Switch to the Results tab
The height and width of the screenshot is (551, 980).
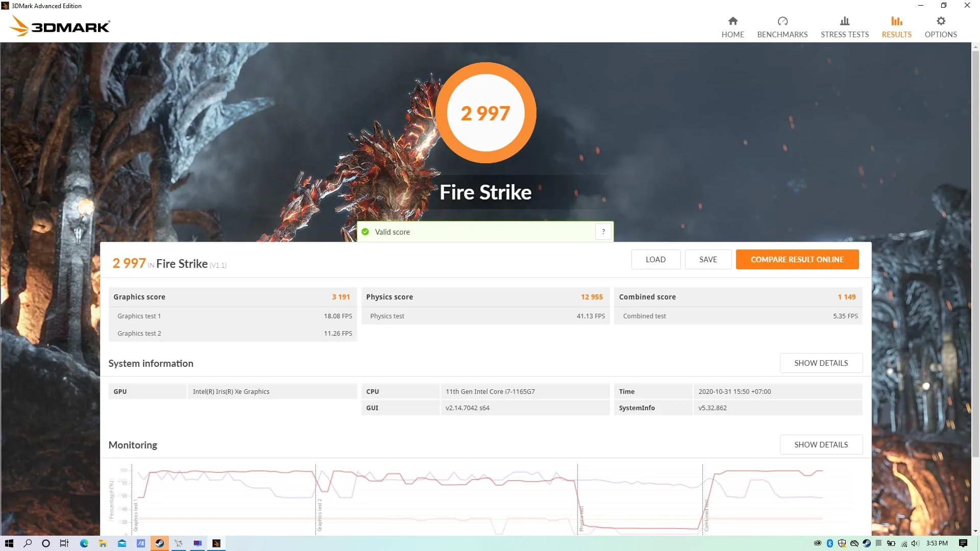896,27
